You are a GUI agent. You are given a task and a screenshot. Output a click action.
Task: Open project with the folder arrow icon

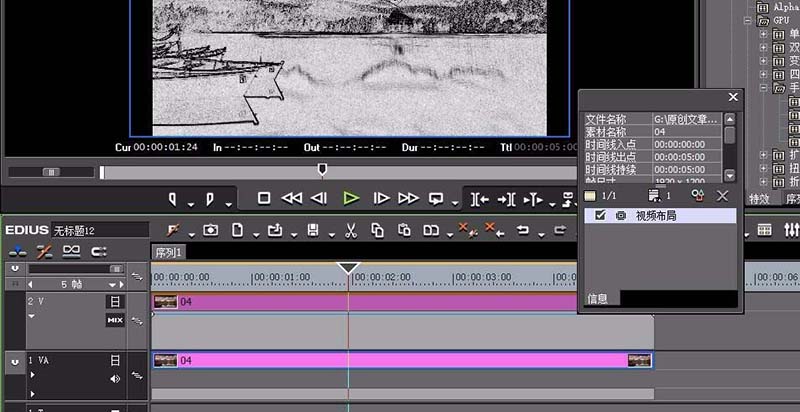[275, 230]
